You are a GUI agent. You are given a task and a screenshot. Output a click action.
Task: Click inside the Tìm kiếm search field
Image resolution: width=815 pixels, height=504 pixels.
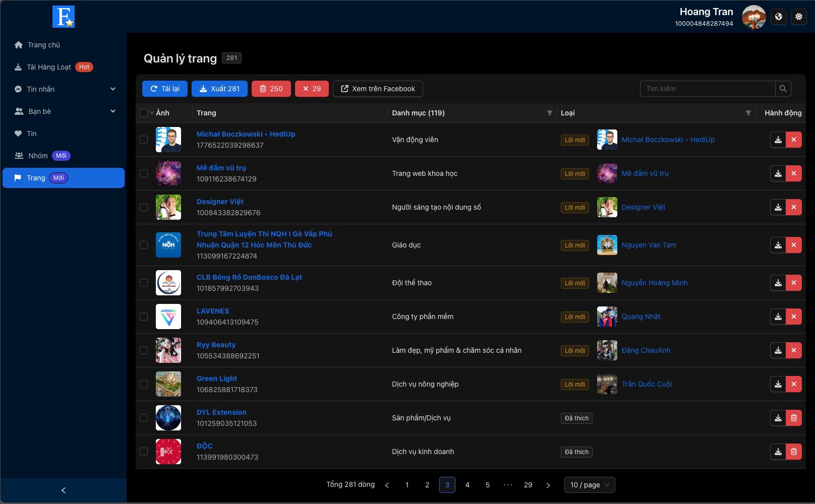(708, 89)
